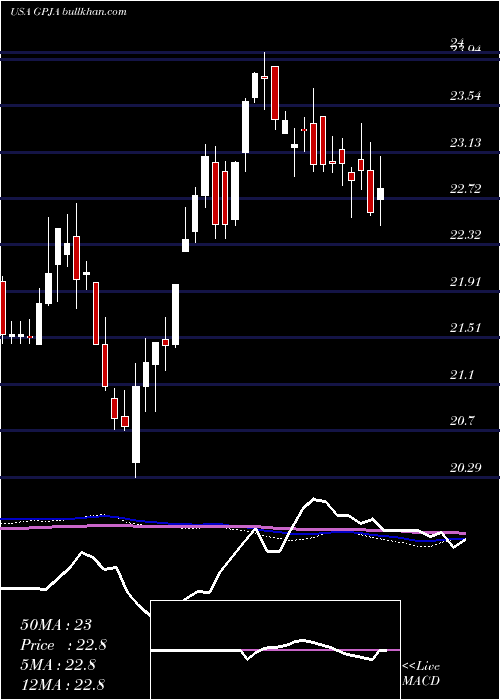This screenshot has height=700, width=500.
Task: Click inside the Live MACD inset chart
Action: click(275, 650)
